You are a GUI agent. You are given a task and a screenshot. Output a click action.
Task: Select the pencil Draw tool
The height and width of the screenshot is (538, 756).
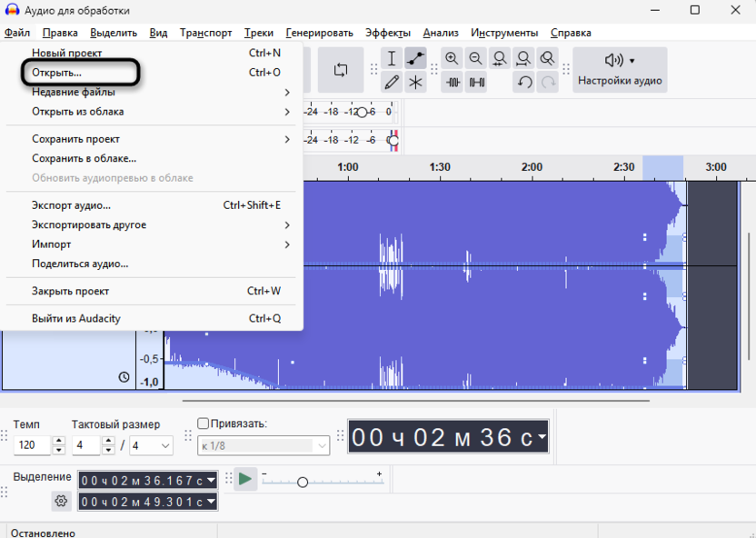(x=392, y=82)
